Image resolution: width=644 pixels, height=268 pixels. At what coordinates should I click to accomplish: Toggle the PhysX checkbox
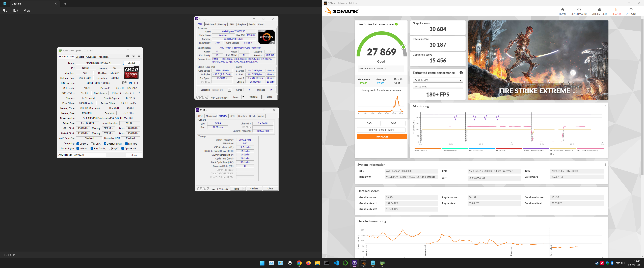110,148
